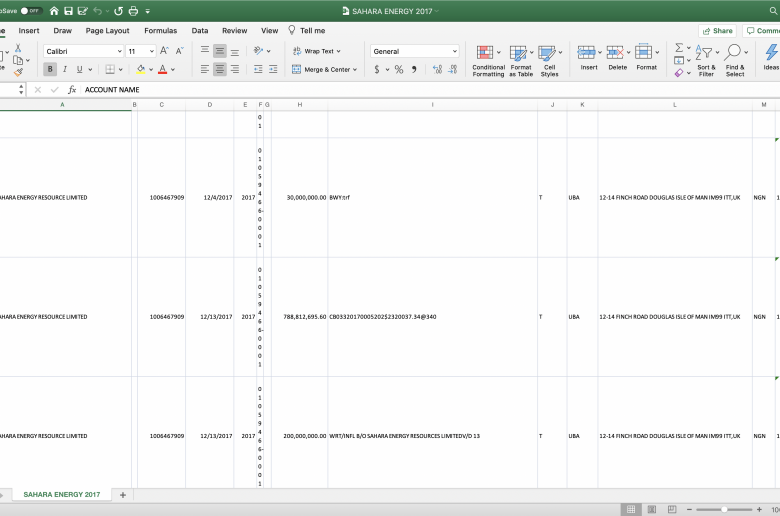This screenshot has height=516, width=780.
Task: Open Conditional Formatting menu
Action: coord(488,60)
